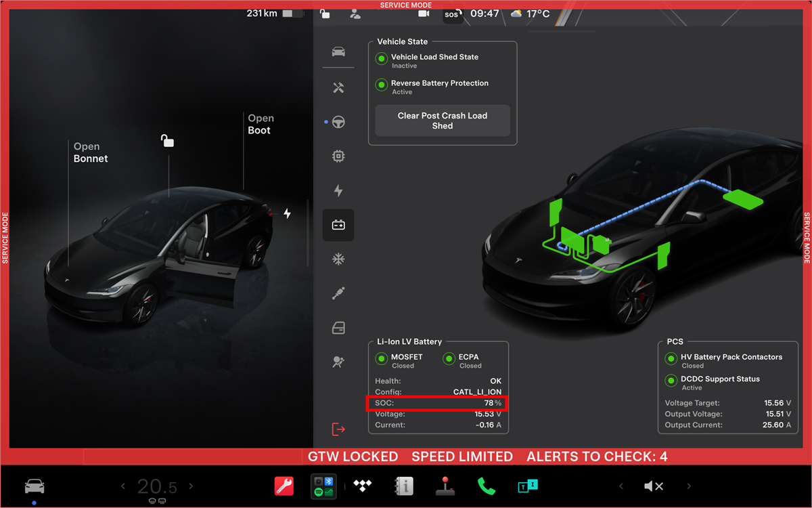This screenshot has height=508, width=812.
Task: Open the airbag occupant sidebar icon
Action: pyautogui.click(x=338, y=362)
